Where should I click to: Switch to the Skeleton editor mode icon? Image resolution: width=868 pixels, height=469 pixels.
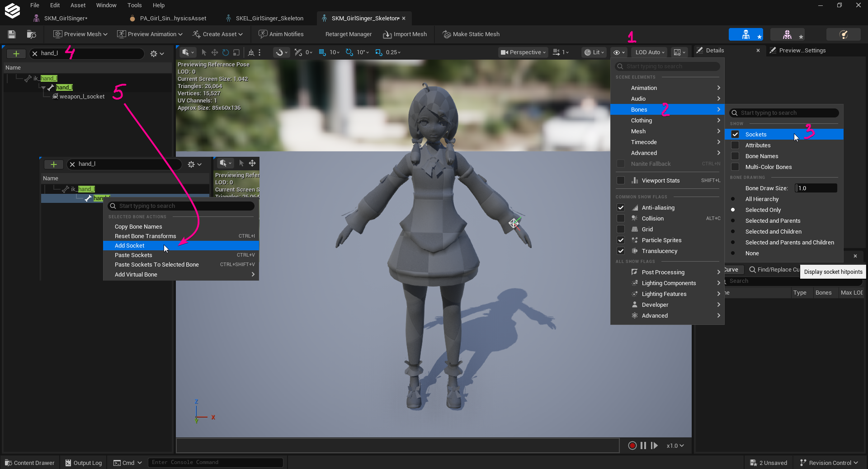745,34
